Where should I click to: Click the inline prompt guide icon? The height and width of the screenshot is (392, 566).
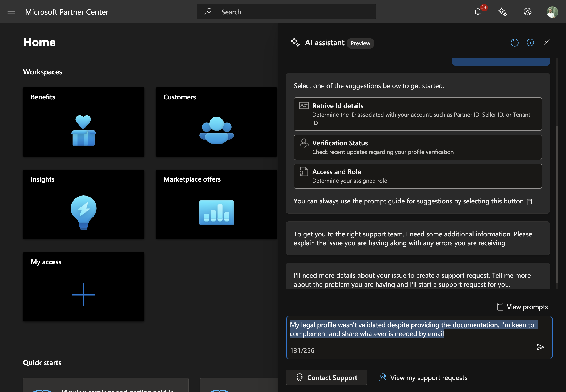pos(529,202)
